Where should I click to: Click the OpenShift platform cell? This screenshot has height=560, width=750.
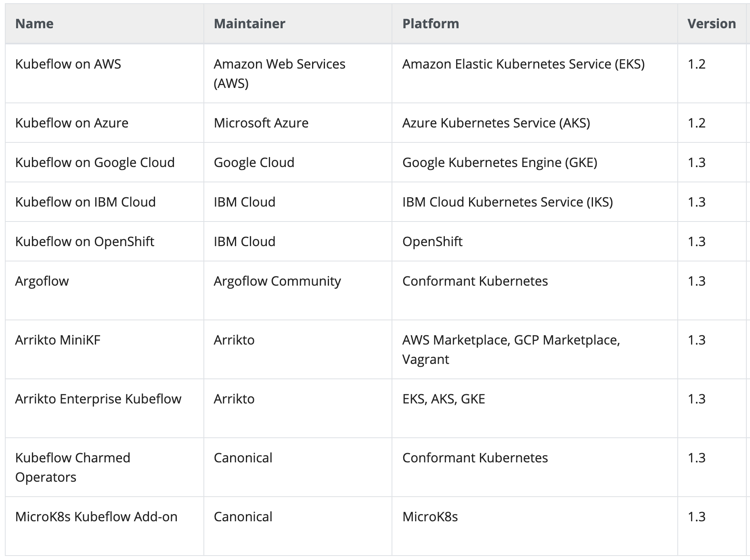tap(535, 241)
